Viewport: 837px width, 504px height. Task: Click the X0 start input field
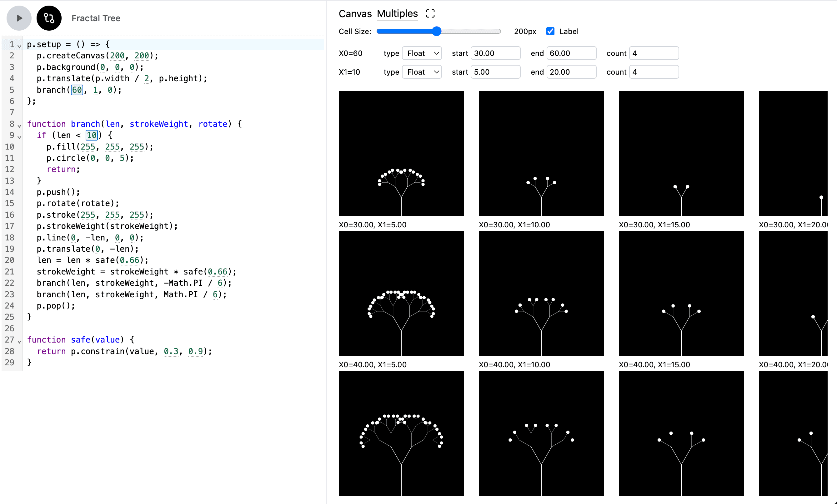(495, 53)
